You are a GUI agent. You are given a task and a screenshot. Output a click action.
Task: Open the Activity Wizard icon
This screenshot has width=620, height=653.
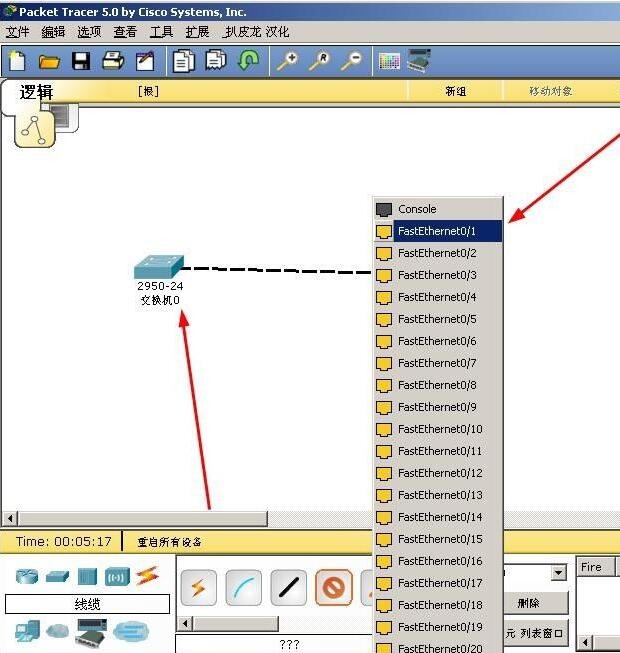[145, 61]
